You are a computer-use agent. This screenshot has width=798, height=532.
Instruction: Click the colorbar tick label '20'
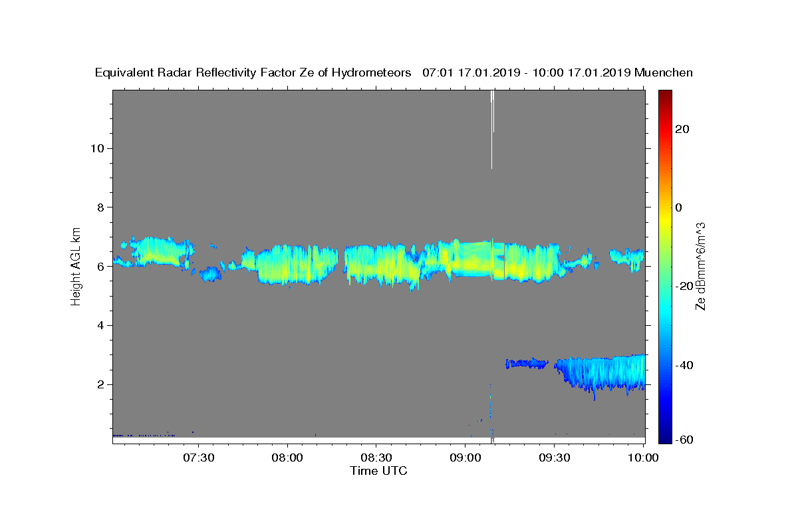pos(683,129)
